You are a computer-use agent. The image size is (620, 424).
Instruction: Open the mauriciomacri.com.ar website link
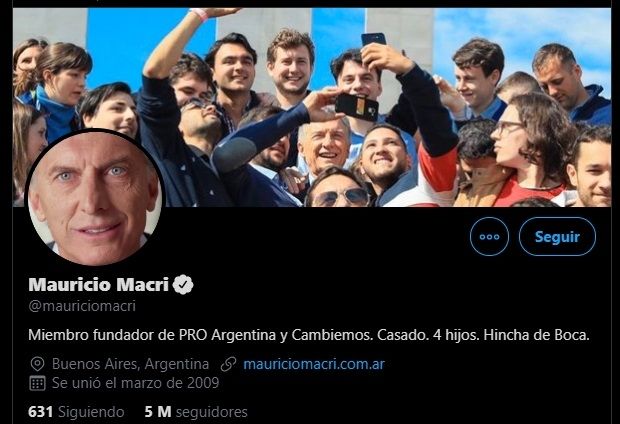pos(314,364)
